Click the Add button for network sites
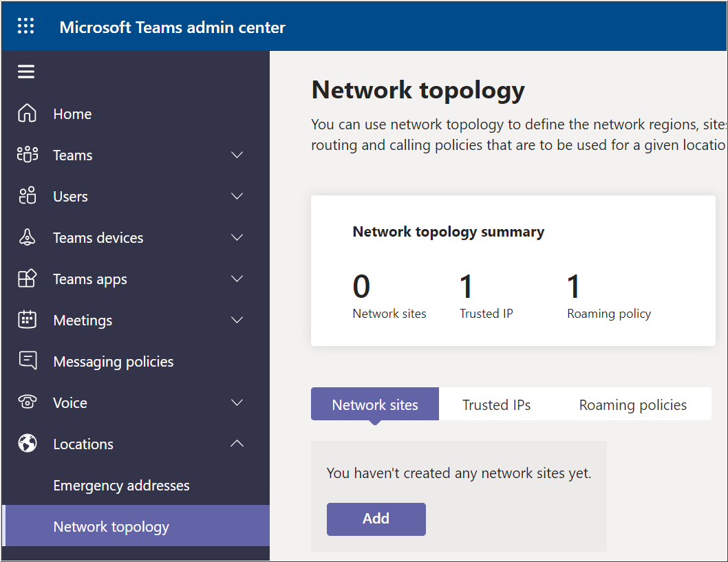 click(376, 519)
